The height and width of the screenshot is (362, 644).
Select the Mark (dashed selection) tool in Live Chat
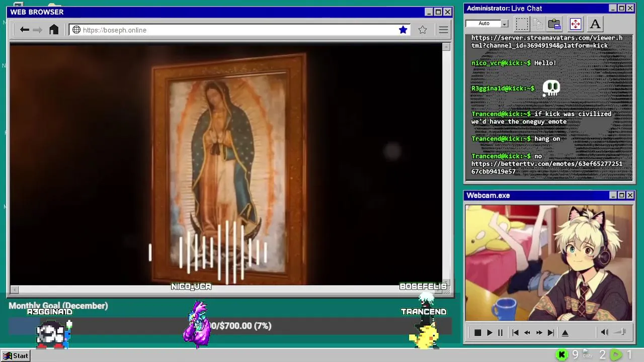click(522, 24)
